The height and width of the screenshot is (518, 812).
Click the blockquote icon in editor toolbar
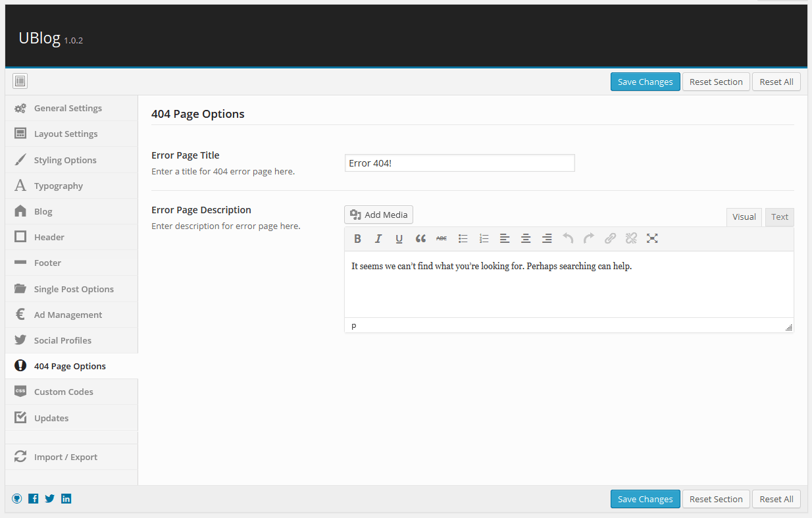[420, 239]
